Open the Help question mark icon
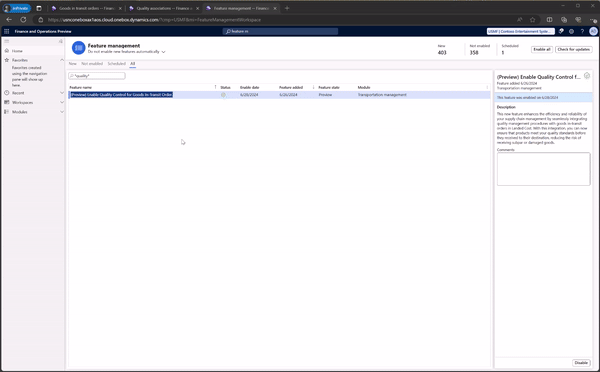The width and height of the screenshot is (600, 372). coord(582,31)
